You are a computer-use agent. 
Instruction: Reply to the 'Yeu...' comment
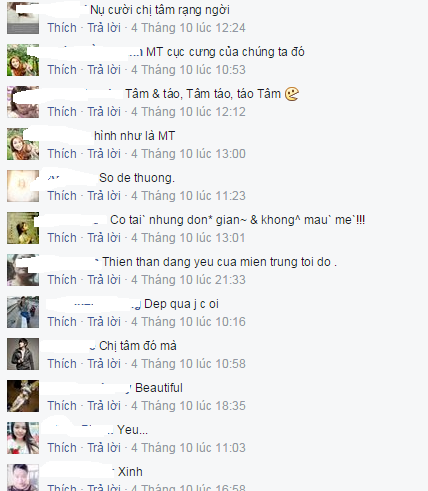[104, 448]
